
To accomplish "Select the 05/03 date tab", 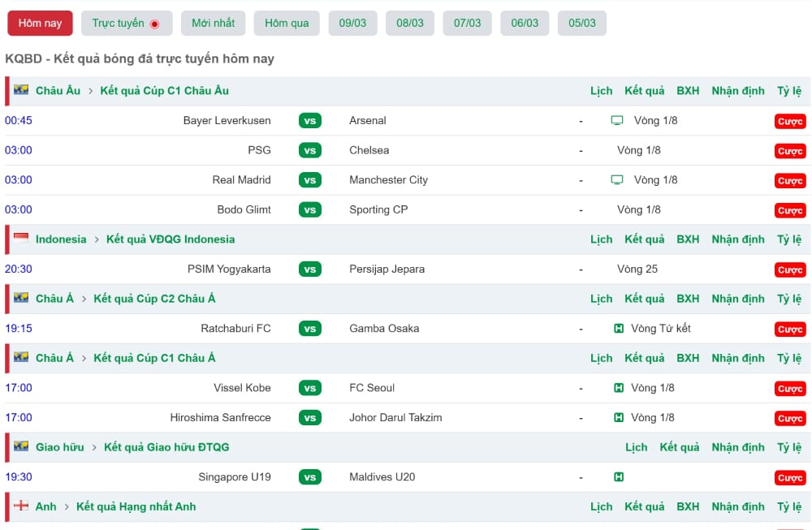I will pos(582,24).
